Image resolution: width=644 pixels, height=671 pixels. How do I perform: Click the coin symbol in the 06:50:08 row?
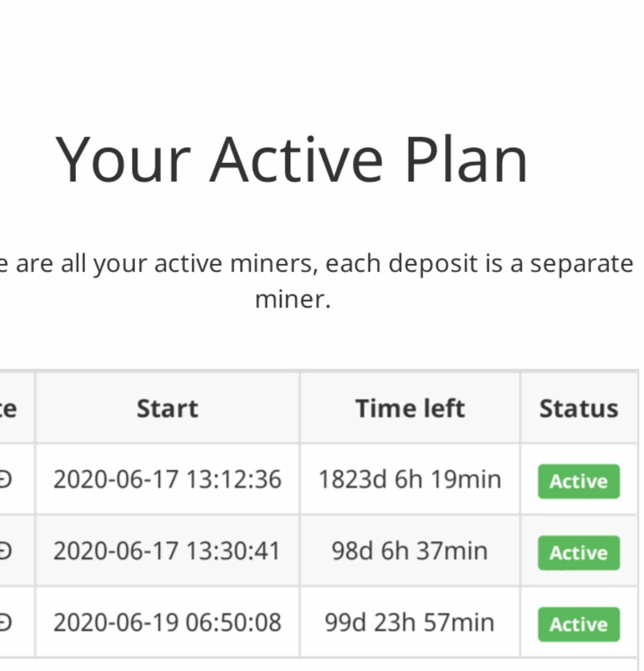pyautogui.click(x=5, y=622)
